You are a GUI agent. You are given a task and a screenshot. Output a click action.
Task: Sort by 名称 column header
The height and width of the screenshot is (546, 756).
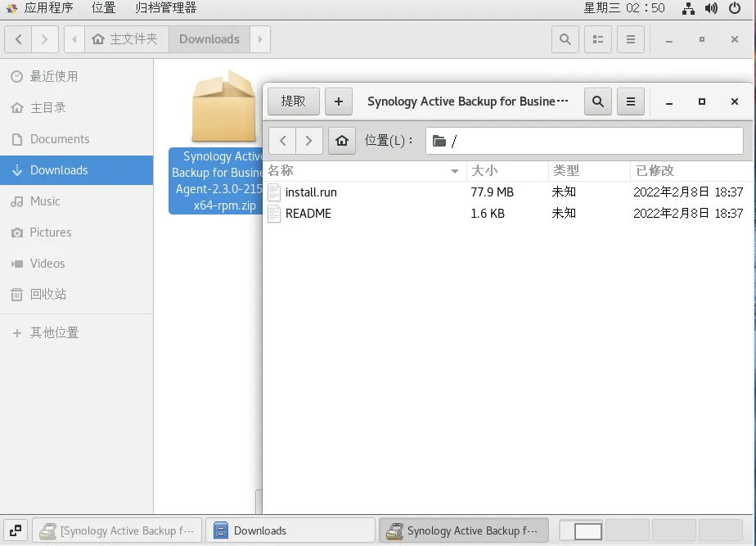point(365,171)
